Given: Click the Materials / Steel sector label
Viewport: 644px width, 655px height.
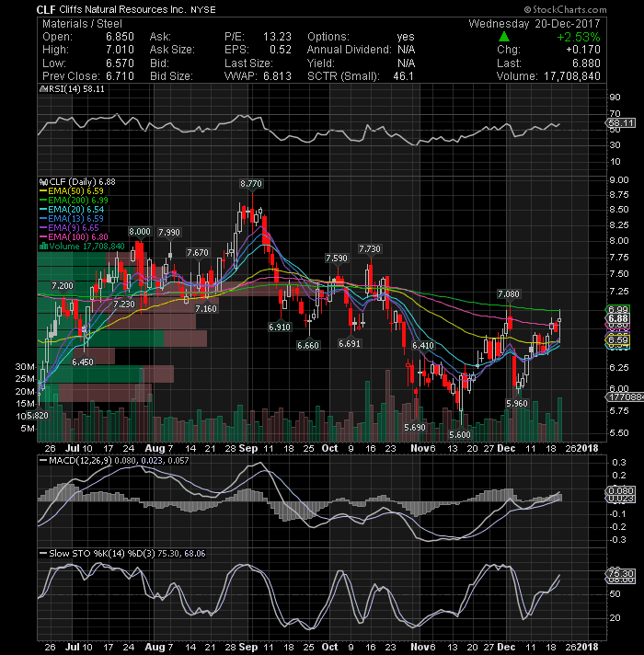Looking at the screenshot, I should (82, 24).
